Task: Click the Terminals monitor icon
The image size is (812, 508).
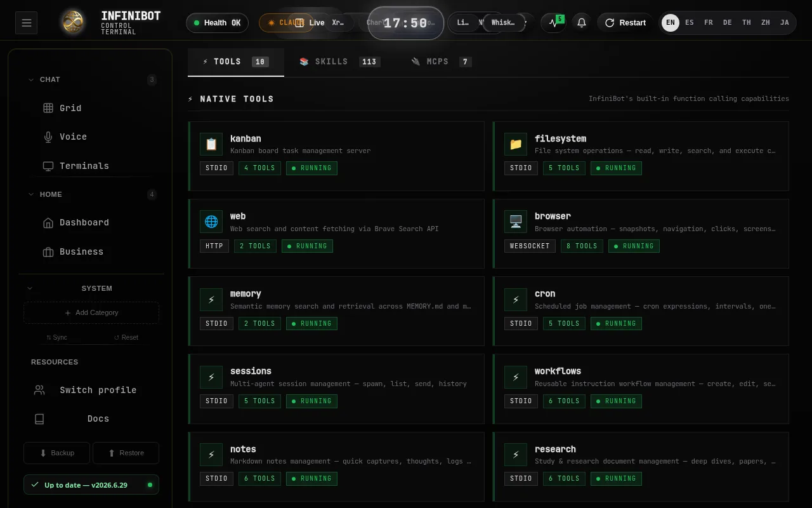Action: point(48,166)
